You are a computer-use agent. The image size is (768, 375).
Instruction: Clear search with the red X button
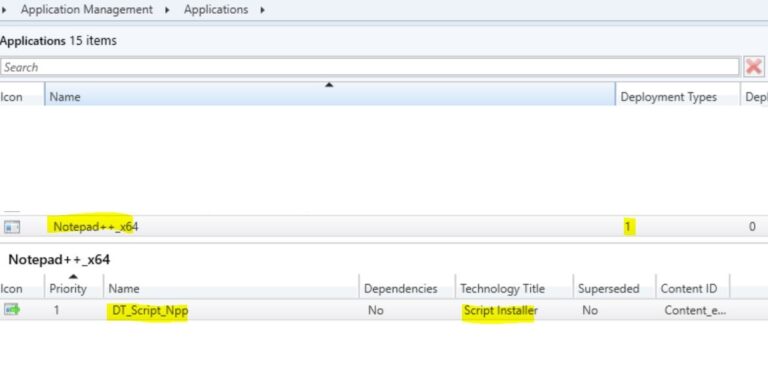[x=754, y=67]
